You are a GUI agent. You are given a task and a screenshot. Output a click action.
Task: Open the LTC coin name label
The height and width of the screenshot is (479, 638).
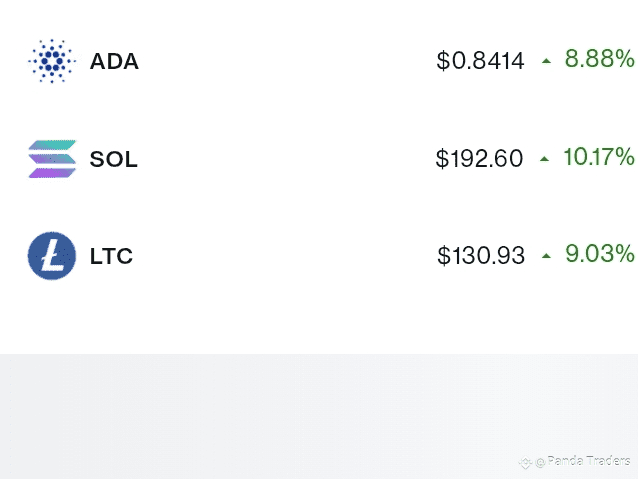click(111, 256)
